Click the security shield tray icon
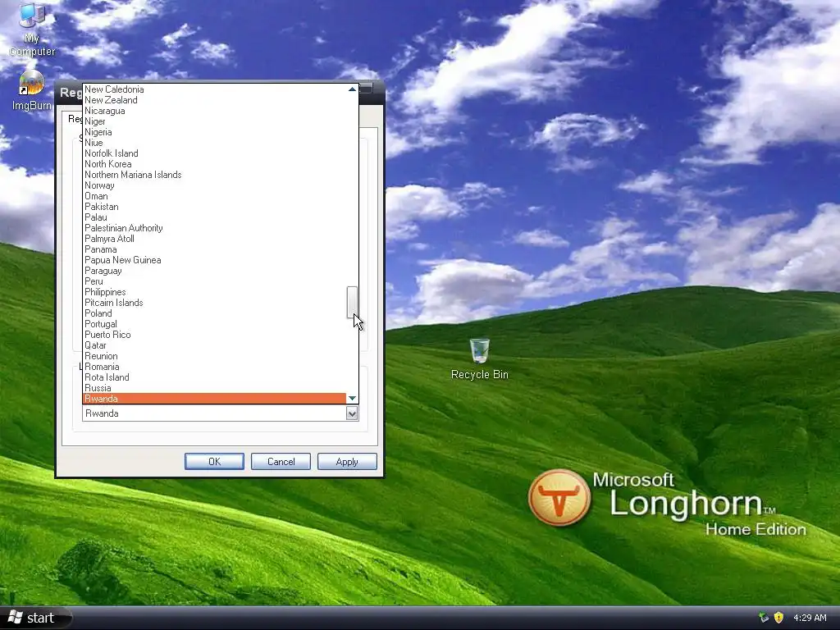 pos(778,618)
